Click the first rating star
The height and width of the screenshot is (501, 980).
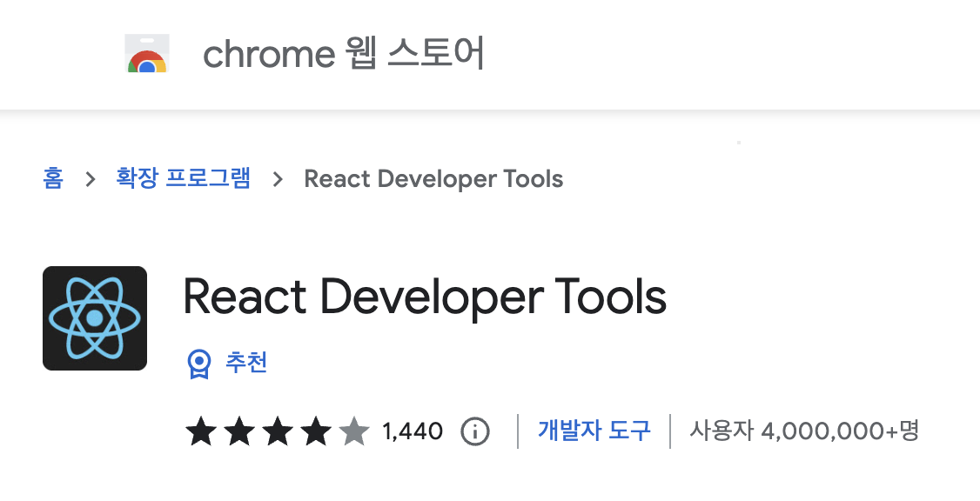(201, 431)
